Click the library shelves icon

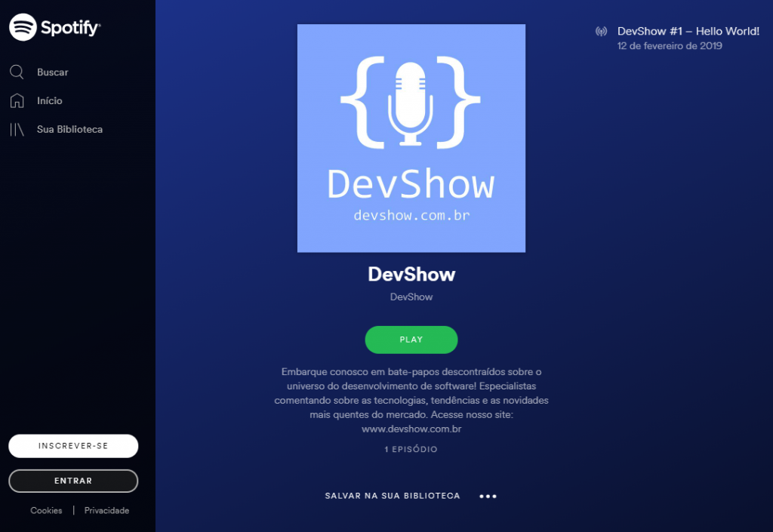tap(17, 130)
